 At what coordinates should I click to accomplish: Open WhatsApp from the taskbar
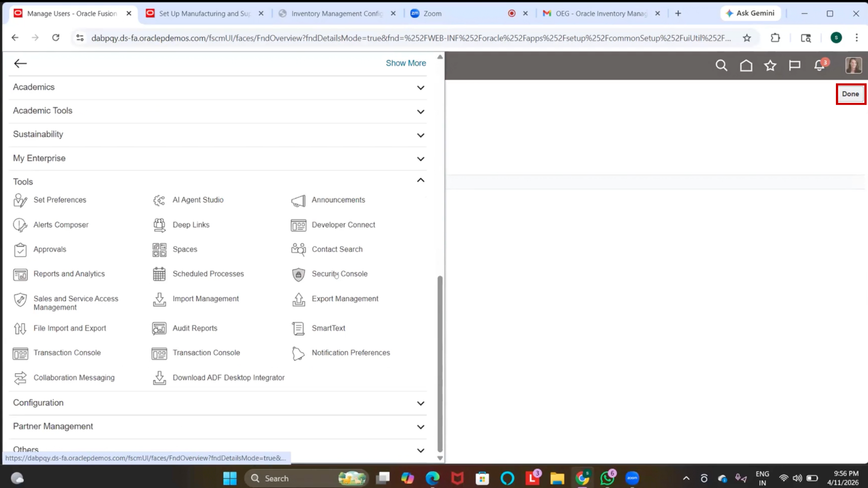point(607,478)
